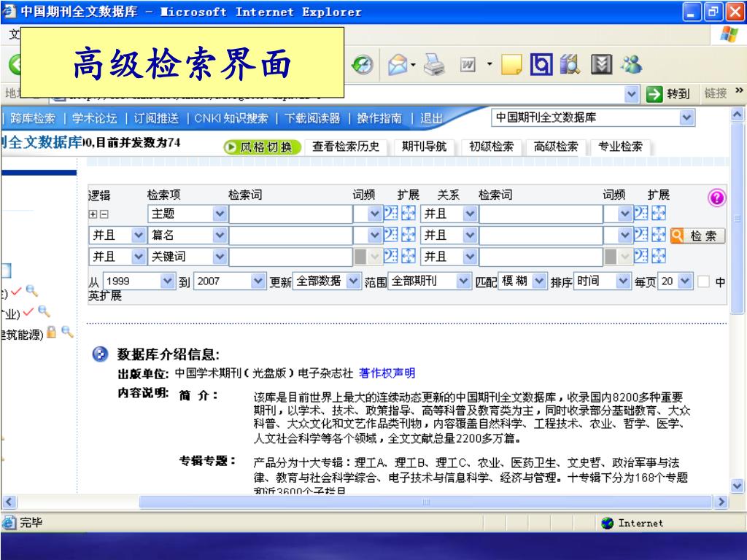
Task: Remove a search row with minus icon
Action: coord(104,214)
